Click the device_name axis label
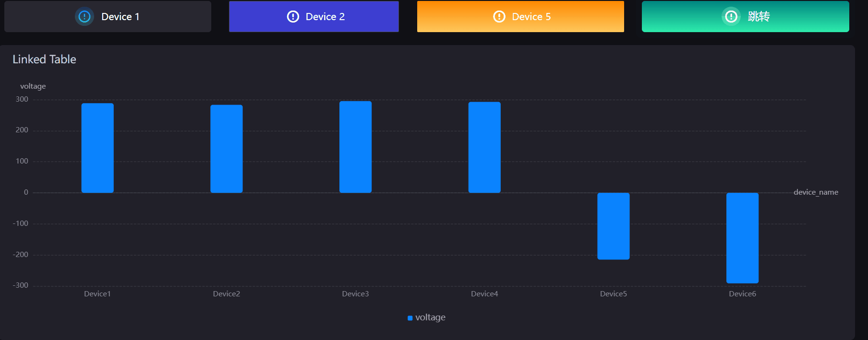868x340 pixels. 816,192
